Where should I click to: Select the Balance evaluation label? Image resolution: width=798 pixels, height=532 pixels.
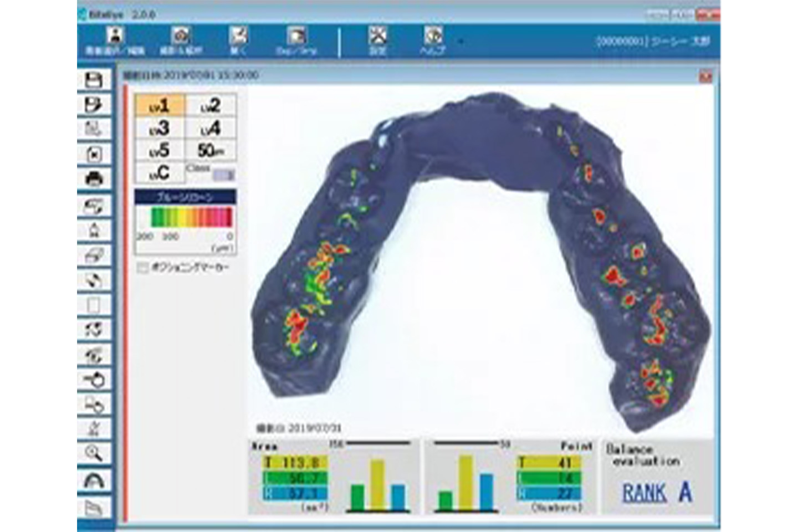[642, 456]
